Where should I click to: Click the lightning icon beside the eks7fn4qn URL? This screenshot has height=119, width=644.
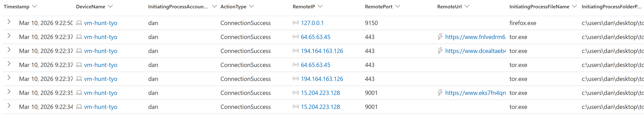[x=440, y=93]
